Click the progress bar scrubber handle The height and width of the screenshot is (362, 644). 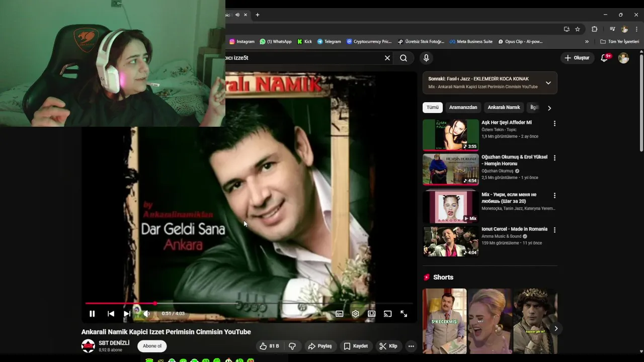pyautogui.click(x=155, y=303)
